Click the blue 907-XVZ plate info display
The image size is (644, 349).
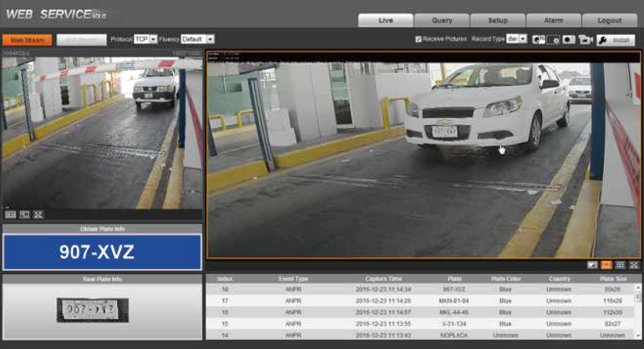point(102,252)
